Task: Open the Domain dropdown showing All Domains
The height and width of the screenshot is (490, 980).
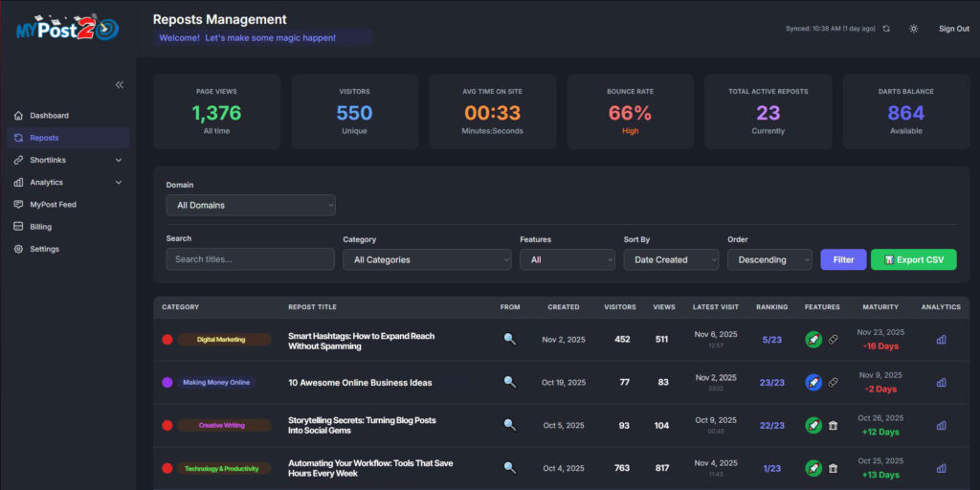Action: [x=251, y=205]
